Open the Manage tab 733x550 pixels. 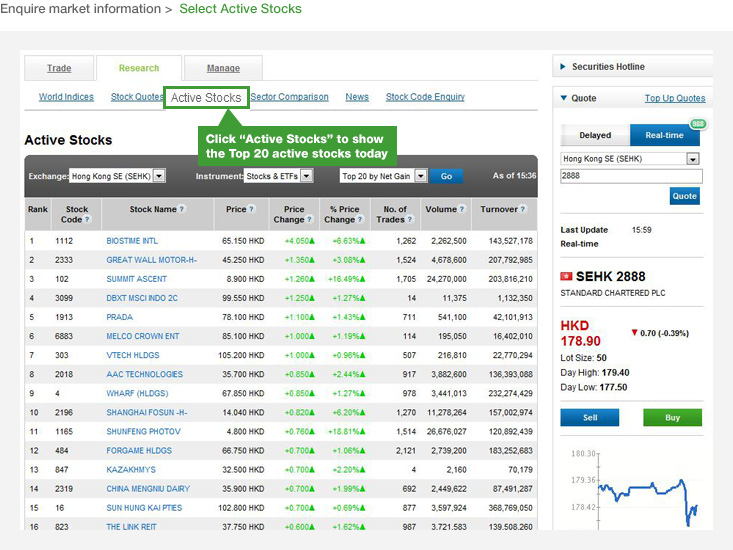(x=223, y=68)
